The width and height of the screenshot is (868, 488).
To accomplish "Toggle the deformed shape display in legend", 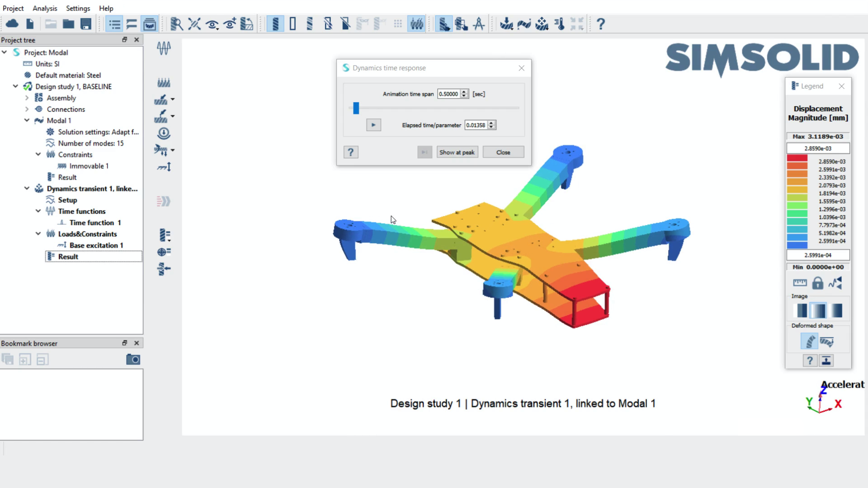I will coord(809,342).
